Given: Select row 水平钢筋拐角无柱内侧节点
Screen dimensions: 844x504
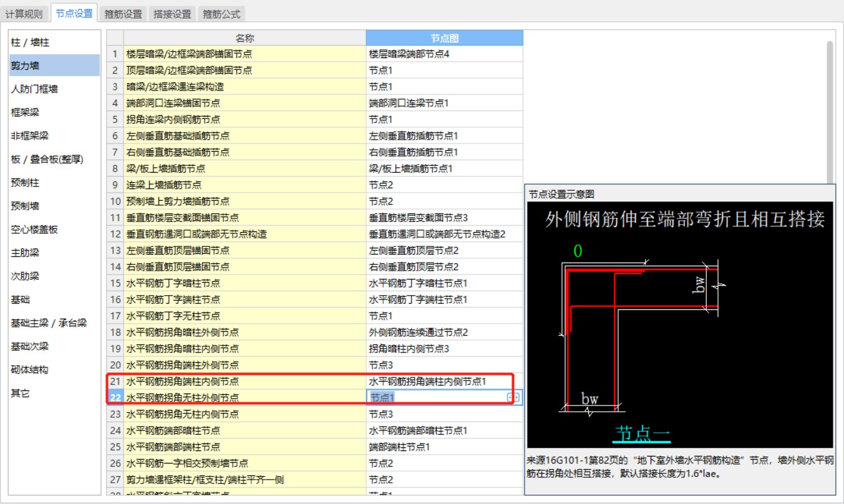Looking at the screenshot, I should tap(245, 414).
